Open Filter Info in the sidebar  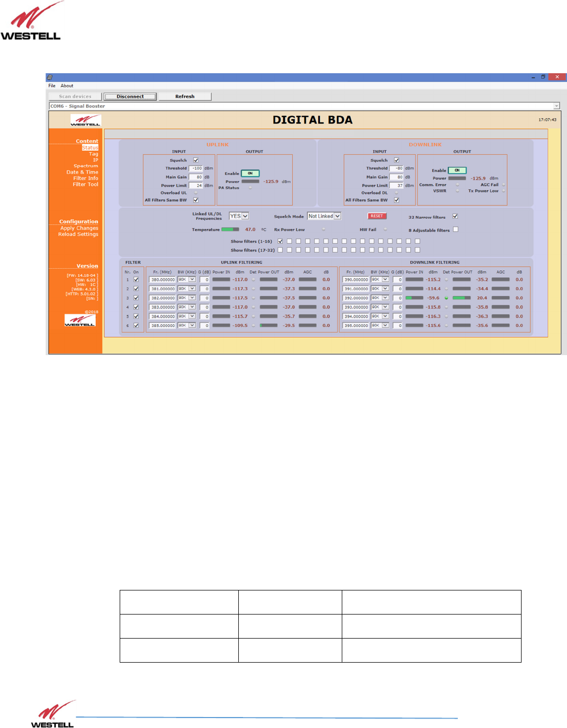pos(86,178)
